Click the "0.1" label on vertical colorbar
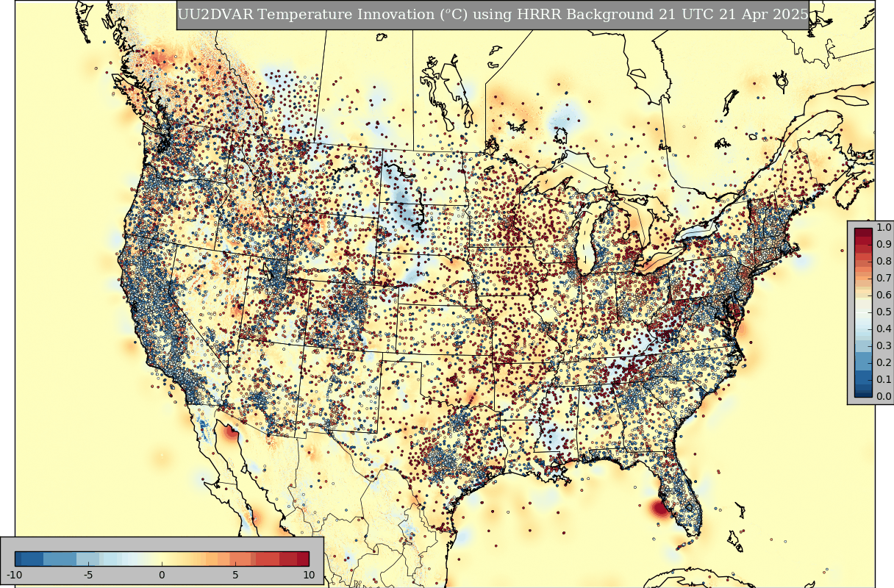 point(884,379)
